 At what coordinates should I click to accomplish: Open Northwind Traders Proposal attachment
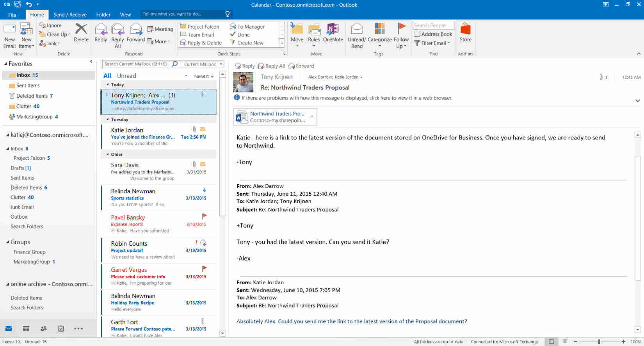pos(275,117)
